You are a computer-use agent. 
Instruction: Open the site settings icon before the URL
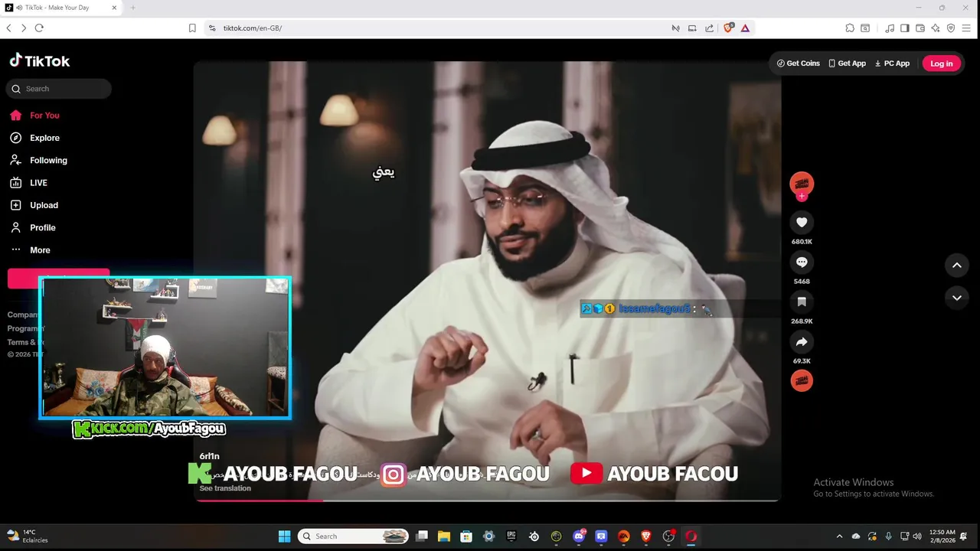pos(212,28)
